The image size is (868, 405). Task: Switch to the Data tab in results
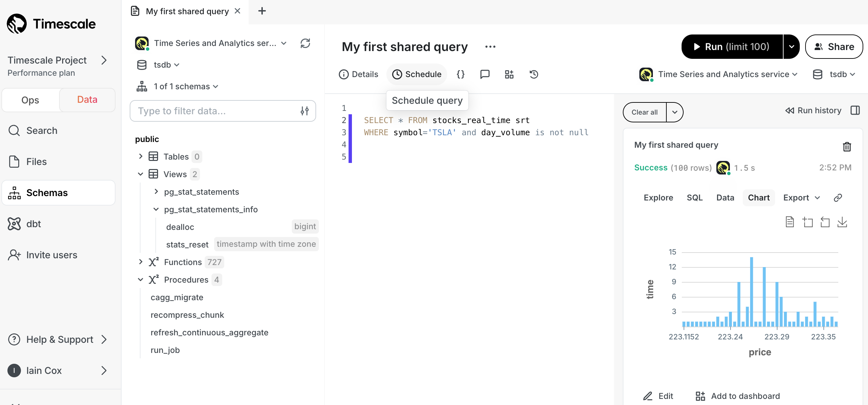725,197
